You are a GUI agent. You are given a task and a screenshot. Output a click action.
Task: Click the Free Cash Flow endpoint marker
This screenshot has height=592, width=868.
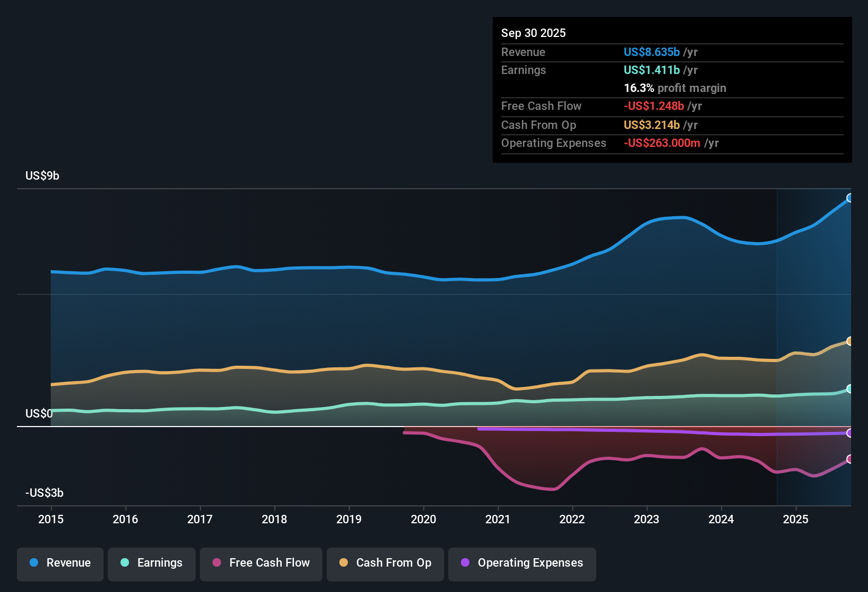[850, 459]
